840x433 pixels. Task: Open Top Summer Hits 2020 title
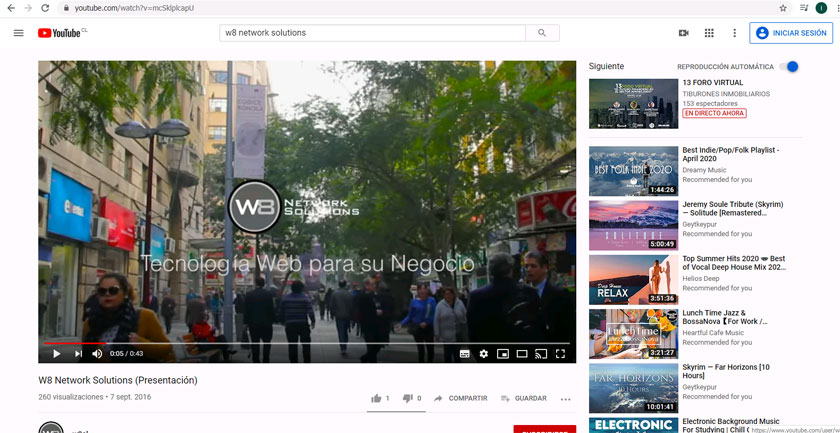pos(734,263)
